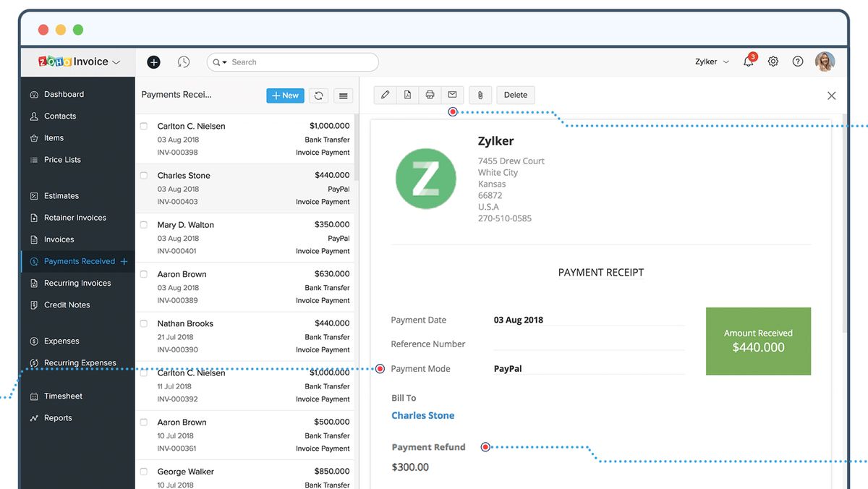
Task: Close the payment receipt panel
Action: (x=831, y=95)
